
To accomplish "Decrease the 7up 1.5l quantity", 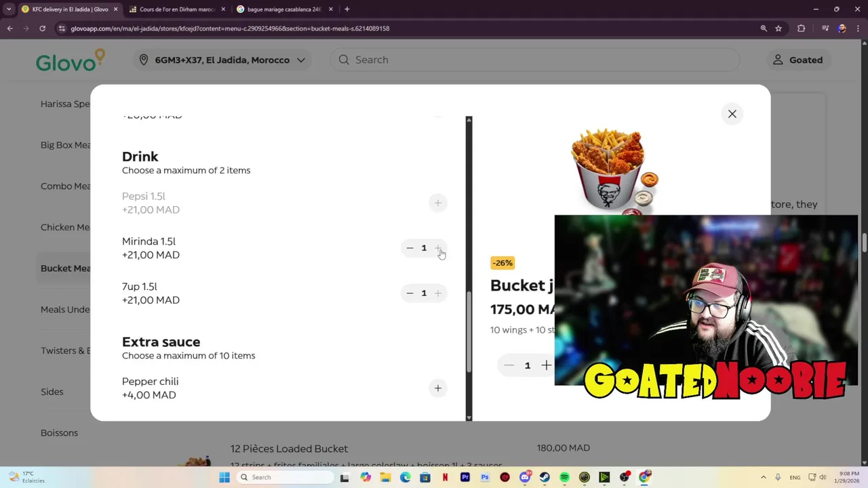I will pyautogui.click(x=410, y=293).
